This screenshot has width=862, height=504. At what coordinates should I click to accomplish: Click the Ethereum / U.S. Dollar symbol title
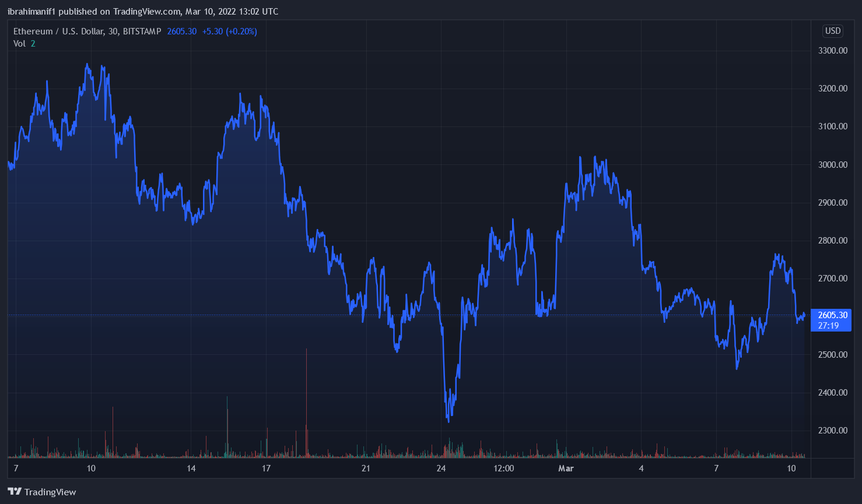coord(58,31)
